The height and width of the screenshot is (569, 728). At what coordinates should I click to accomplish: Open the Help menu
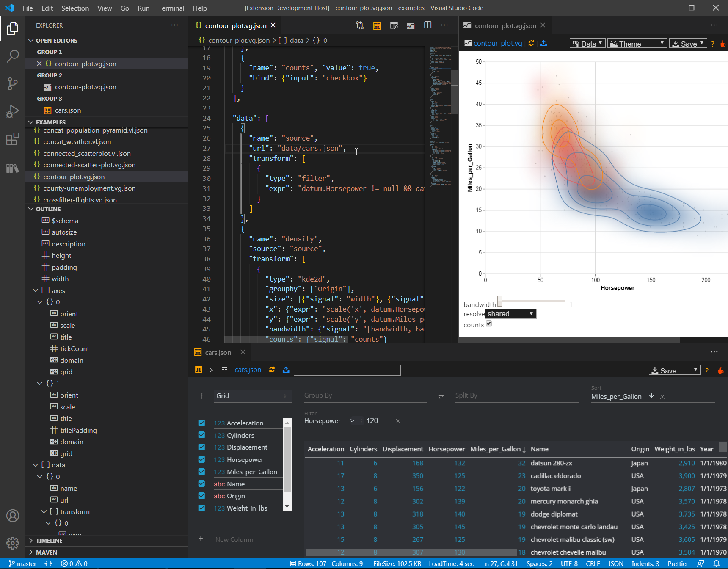click(x=200, y=8)
